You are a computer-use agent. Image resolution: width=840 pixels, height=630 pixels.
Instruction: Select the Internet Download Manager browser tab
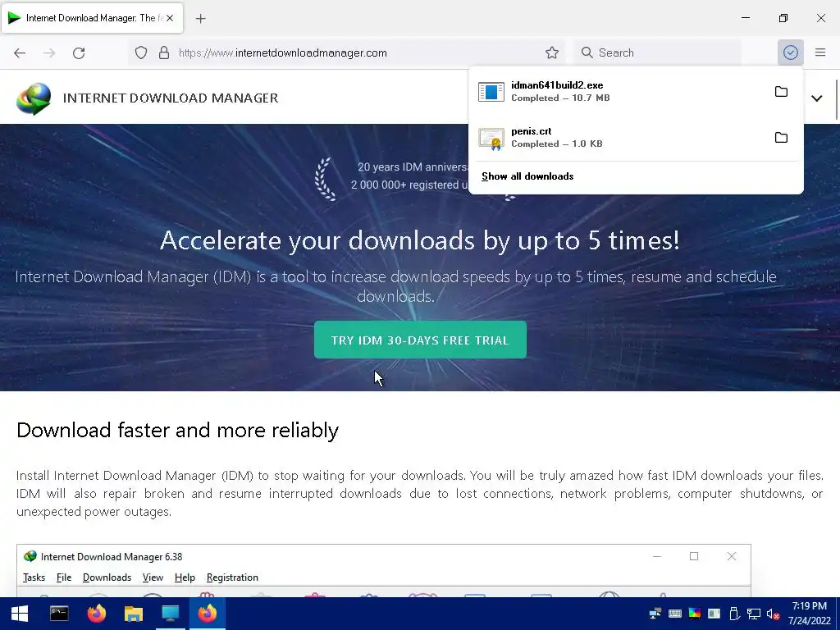(92, 18)
